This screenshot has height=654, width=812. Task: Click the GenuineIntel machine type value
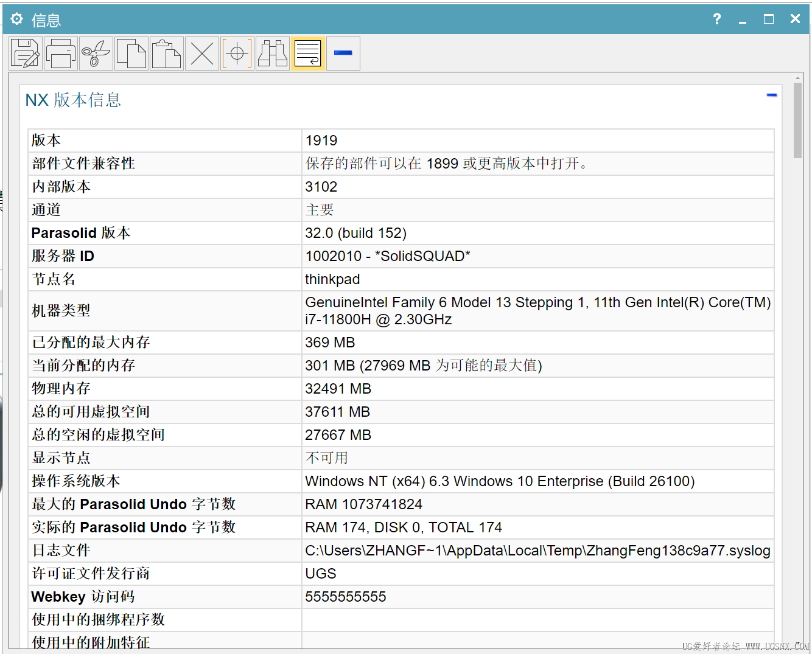pyautogui.click(x=538, y=311)
